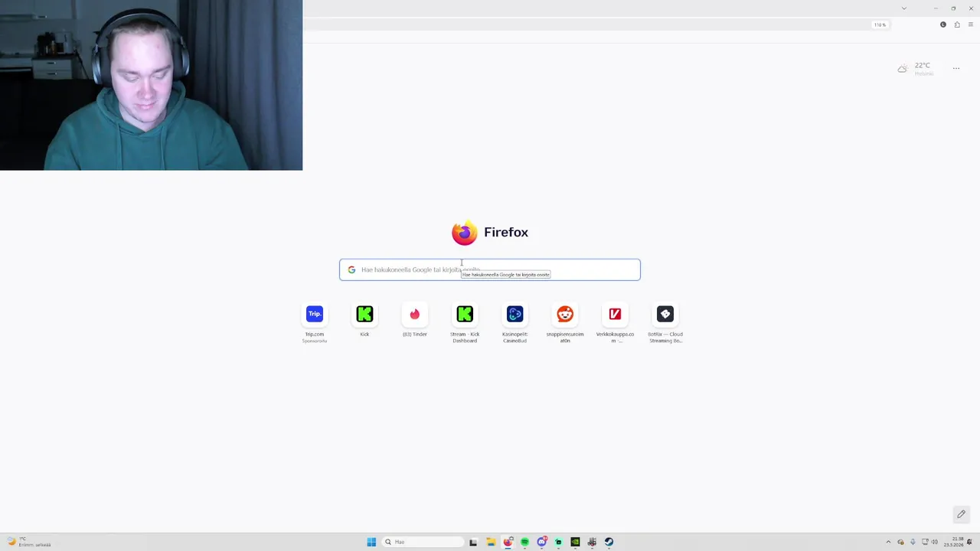The image size is (980, 551).
Task: Open the Trip.com sponsored shortcut
Action: (315, 323)
